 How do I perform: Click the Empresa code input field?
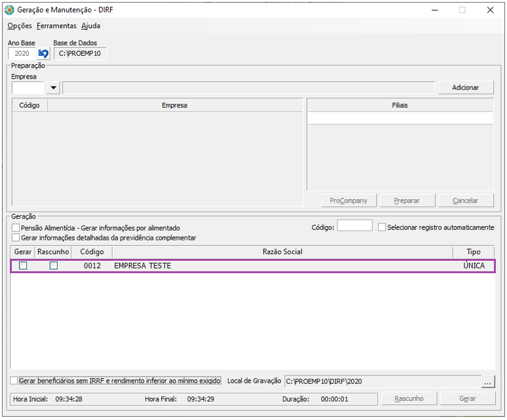[x=28, y=88]
